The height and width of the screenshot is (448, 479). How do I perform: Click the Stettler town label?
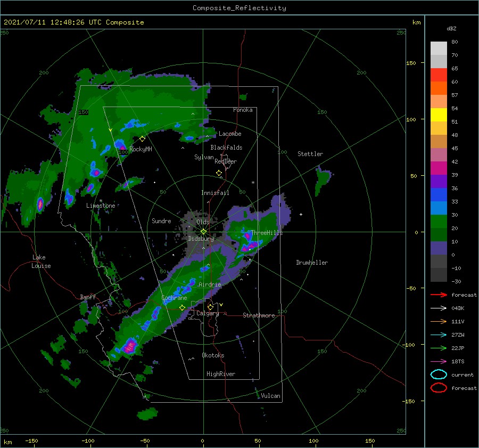(x=310, y=154)
